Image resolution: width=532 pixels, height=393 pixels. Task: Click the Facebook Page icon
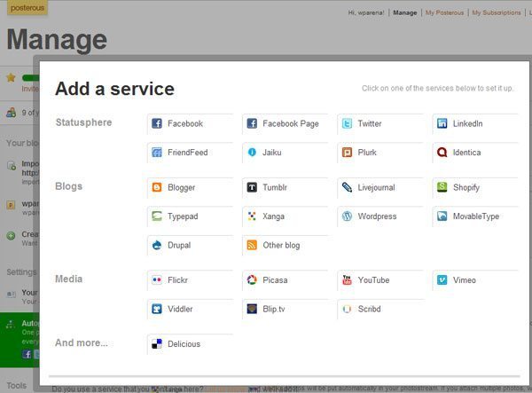click(252, 123)
